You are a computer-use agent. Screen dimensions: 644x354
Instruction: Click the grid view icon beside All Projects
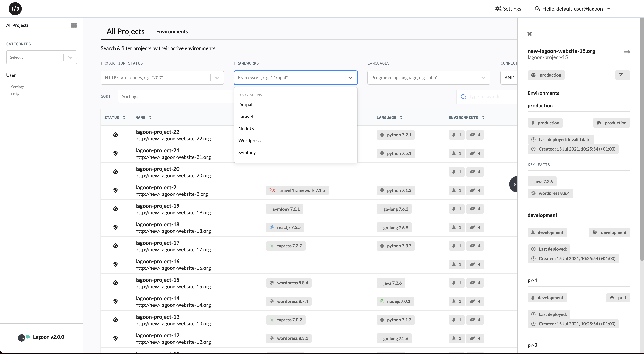pos(74,25)
